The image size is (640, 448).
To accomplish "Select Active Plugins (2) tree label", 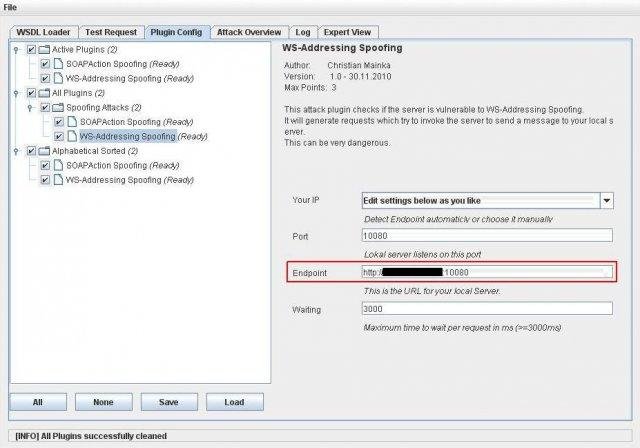I will pyautogui.click(x=84, y=50).
